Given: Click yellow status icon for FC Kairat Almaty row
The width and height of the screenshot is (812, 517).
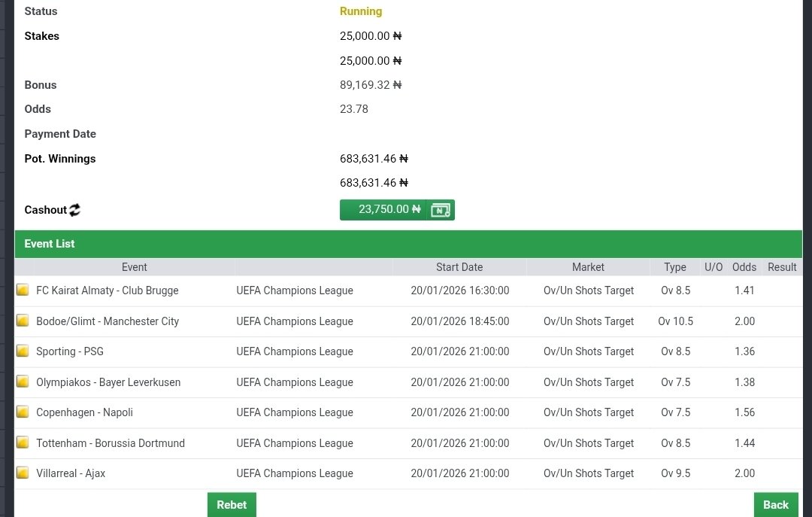Looking at the screenshot, I should (23, 290).
